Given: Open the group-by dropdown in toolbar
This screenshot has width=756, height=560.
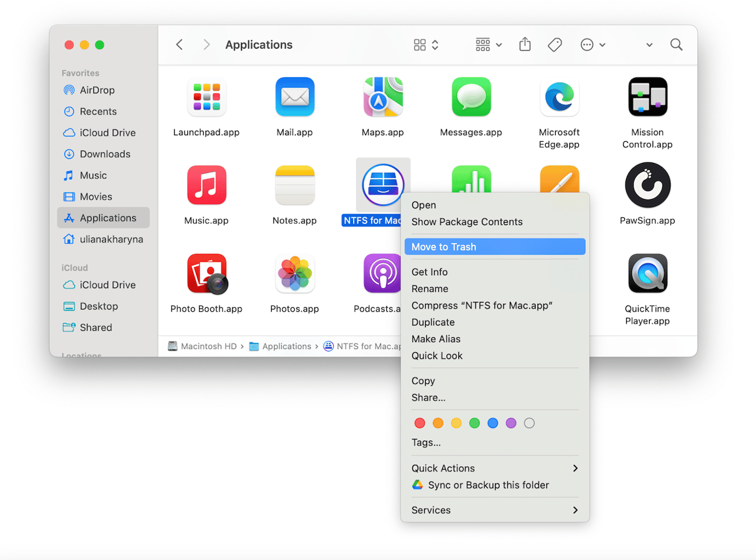Looking at the screenshot, I should tap(489, 45).
